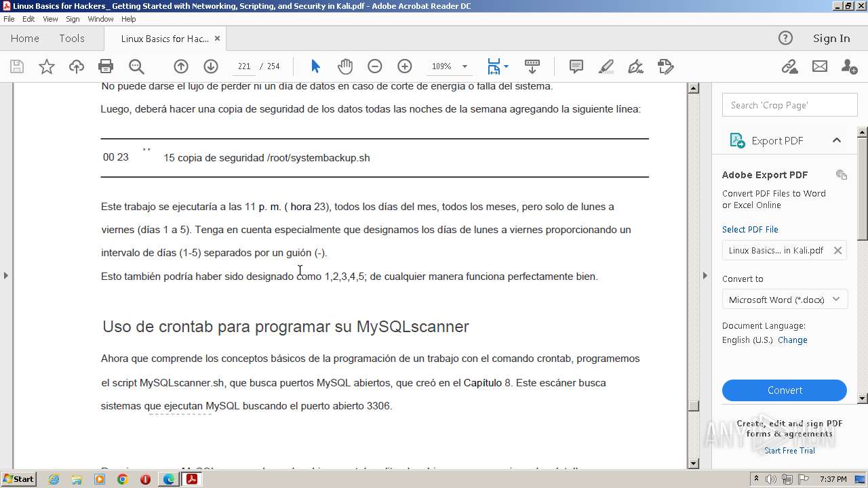Viewport: 868px width, 488px height.
Task: Open the find text magnifier
Action: click(x=136, y=66)
